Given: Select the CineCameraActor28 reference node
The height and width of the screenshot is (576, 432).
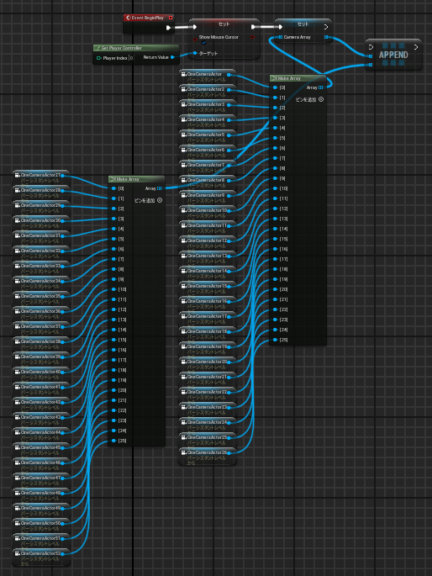Looking at the screenshot, I should point(41,193).
